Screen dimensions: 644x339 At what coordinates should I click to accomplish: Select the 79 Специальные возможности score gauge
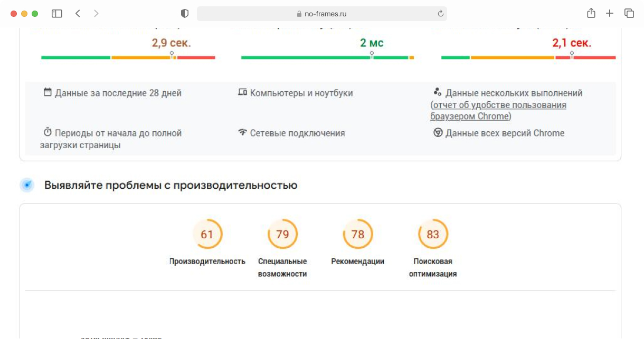click(x=282, y=234)
